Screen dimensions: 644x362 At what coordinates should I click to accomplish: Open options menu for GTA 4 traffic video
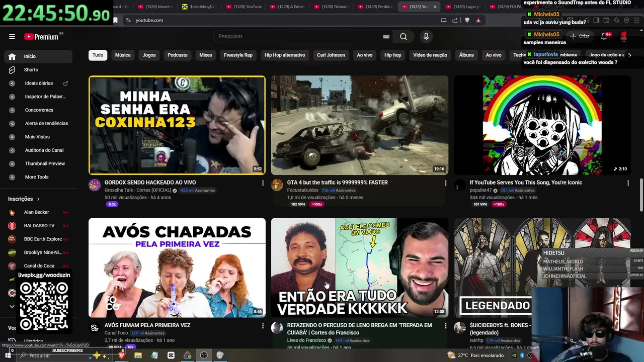coord(445,183)
